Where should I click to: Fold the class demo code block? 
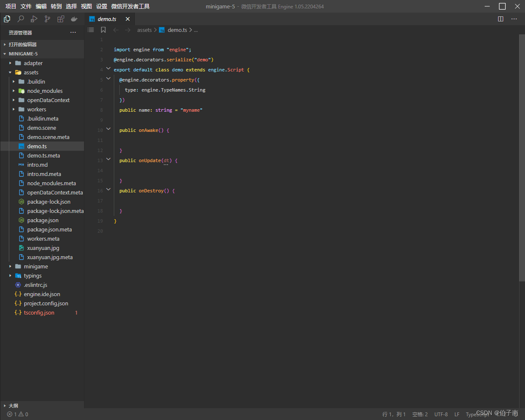108,68
